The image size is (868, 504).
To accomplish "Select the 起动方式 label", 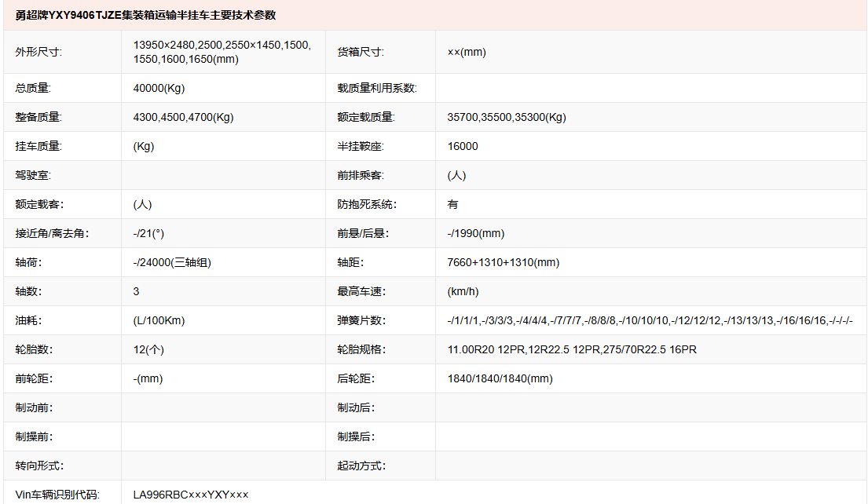I will pyautogui.click(x=361, y=466).
